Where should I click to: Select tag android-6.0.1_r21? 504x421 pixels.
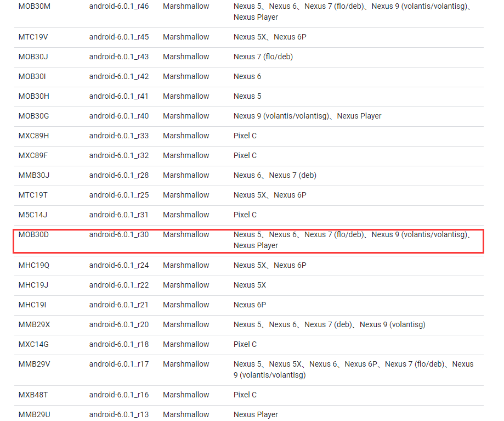[118, 305]
